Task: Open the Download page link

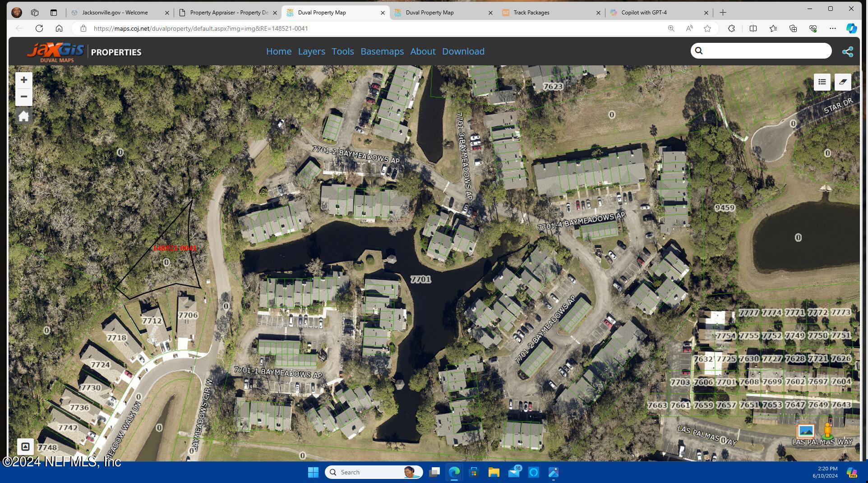Action: pyautogui.click(x=463, y=51)
